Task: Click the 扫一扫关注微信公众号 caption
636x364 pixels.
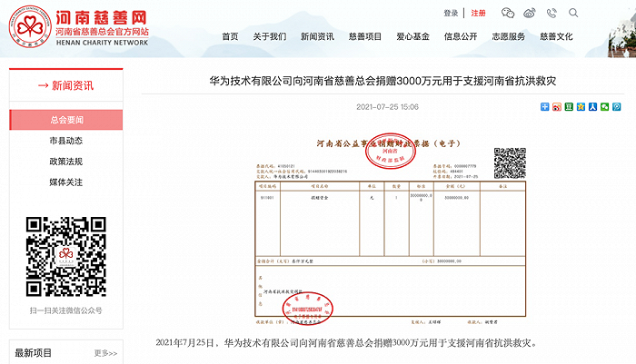Action: click(x=66, y=310)
